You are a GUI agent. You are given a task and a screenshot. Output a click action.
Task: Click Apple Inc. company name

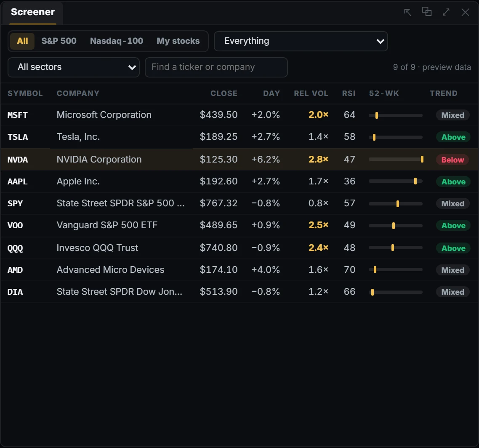[78, 181]
